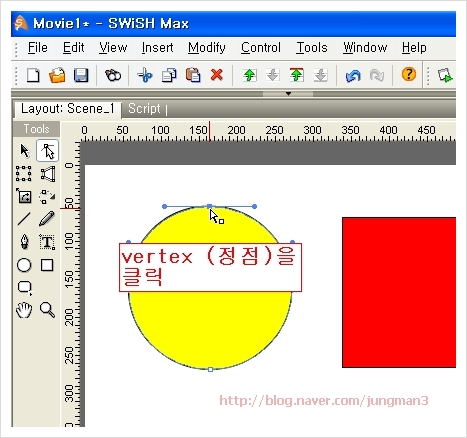467x438 pixels.
Task: Select the Text tool
Action: coord(47,242)
